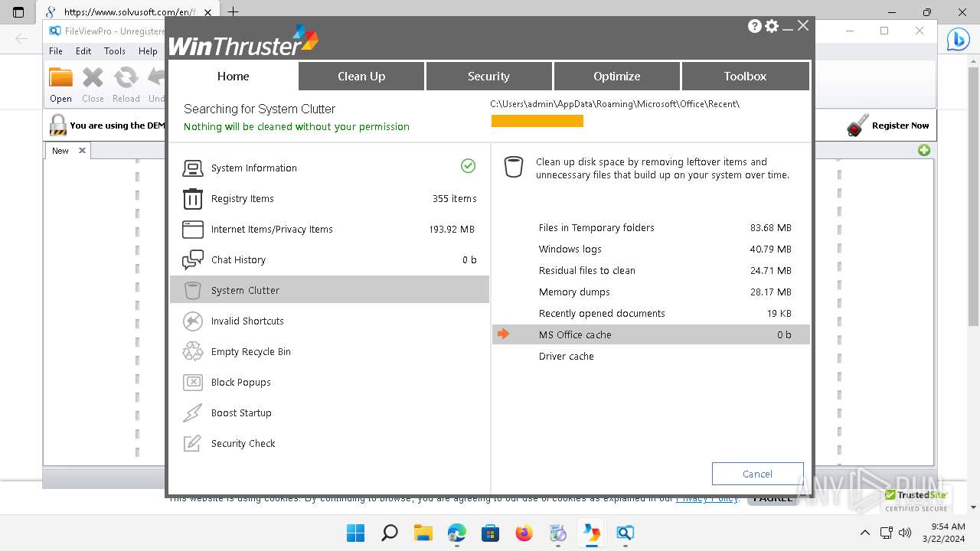Open the Toolbox tab
This screenshot has width=980, height=551.
[x=745, y=76]
